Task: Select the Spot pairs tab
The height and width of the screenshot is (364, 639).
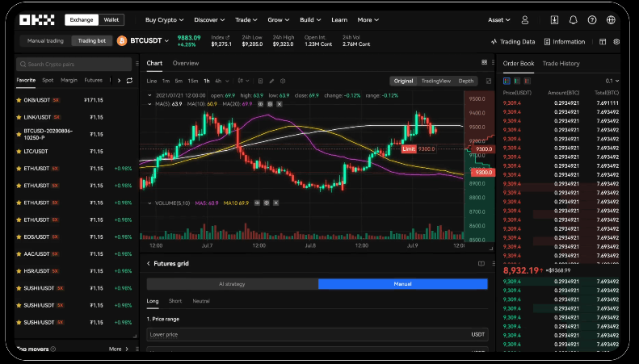Action: pyautogui.click(x=48, y=80)
